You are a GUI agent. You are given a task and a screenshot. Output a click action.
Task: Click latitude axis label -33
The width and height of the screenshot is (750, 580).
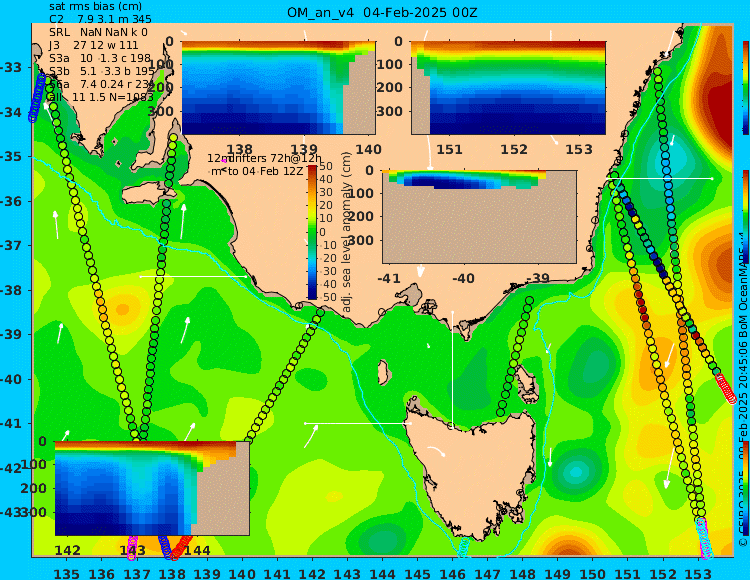pyautogui.click(x=11, y=67)
